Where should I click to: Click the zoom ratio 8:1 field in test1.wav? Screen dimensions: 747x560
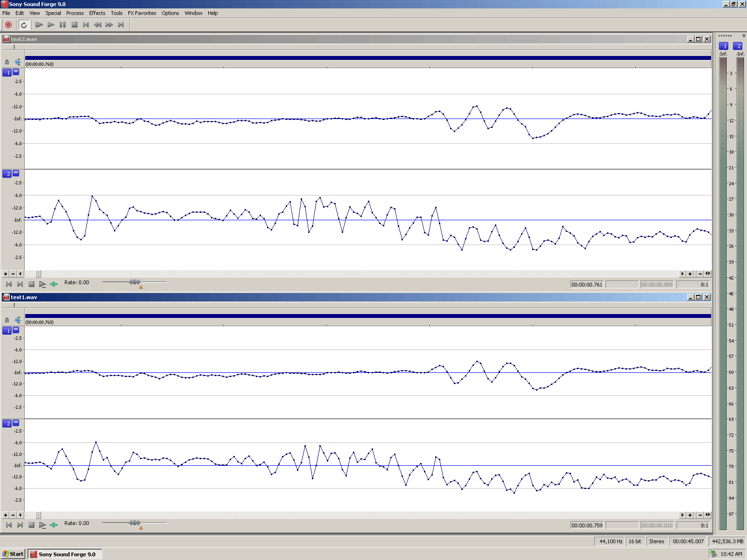tap(694, 525)
